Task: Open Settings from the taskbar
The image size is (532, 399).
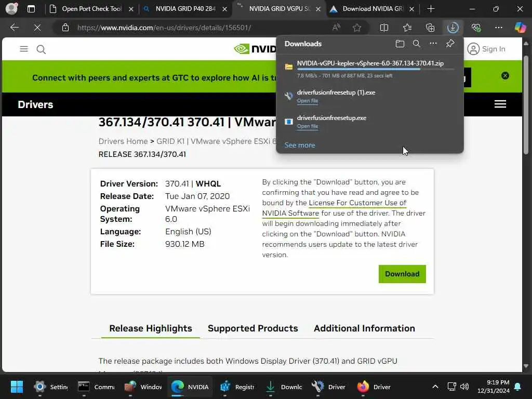Action: pos(51,387)
